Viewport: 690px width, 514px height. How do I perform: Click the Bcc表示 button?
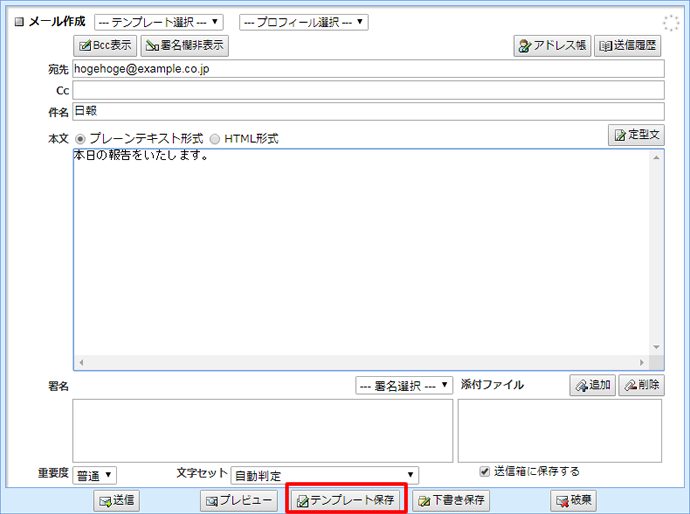105,46
